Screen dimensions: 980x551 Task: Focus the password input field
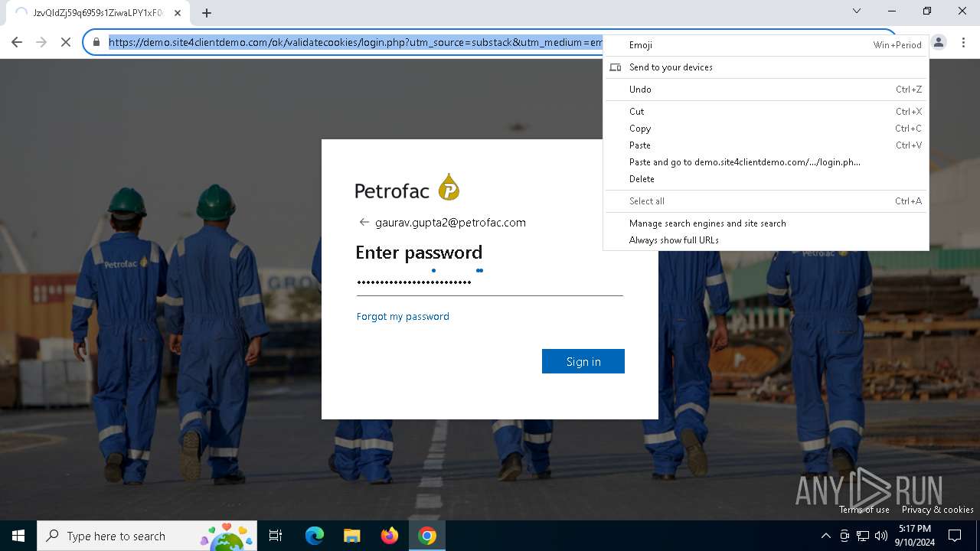tap(490, 282)
